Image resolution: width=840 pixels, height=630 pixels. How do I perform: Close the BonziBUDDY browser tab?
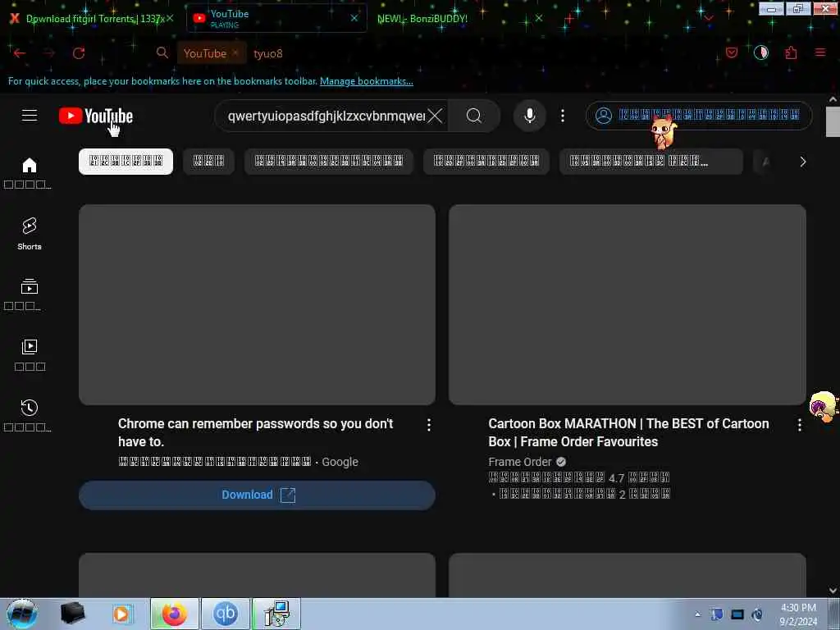pyautogui.click(x=539, y=18)
